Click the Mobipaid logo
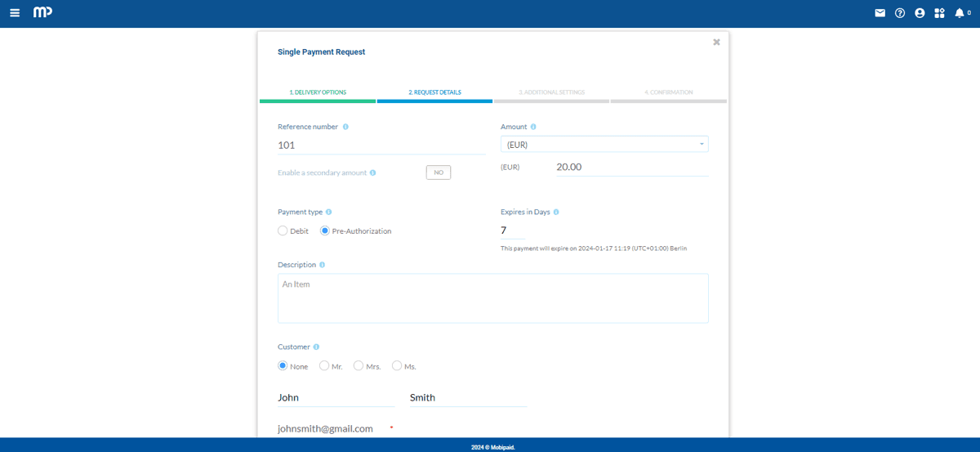 point(42,13)
